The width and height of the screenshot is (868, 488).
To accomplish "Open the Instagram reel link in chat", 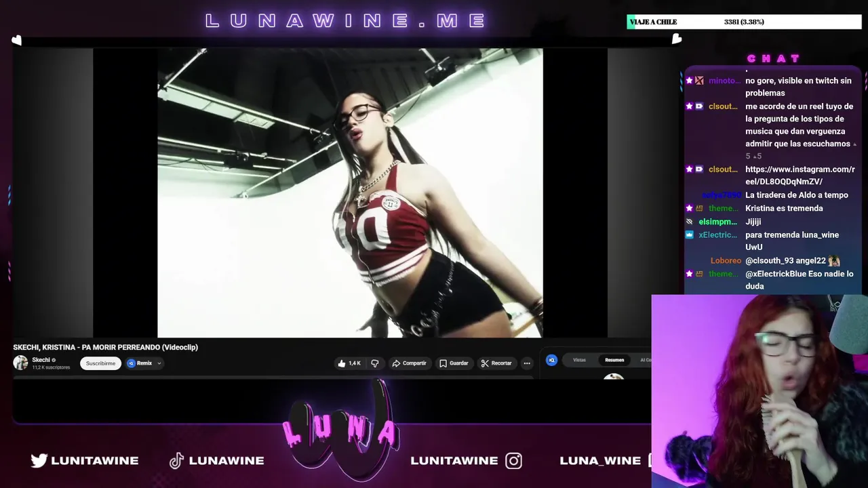I will tap(800, 176).
